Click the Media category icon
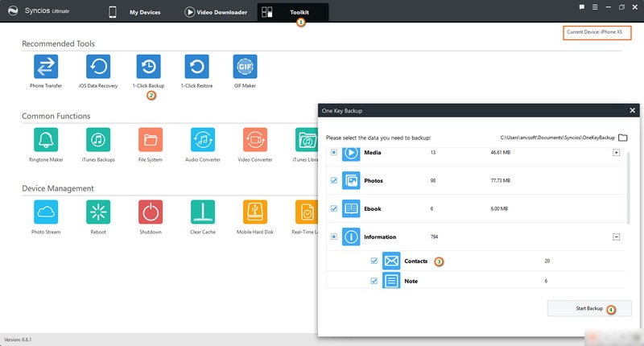The width and height of the screenshot is (644, 346). (351, 154)
